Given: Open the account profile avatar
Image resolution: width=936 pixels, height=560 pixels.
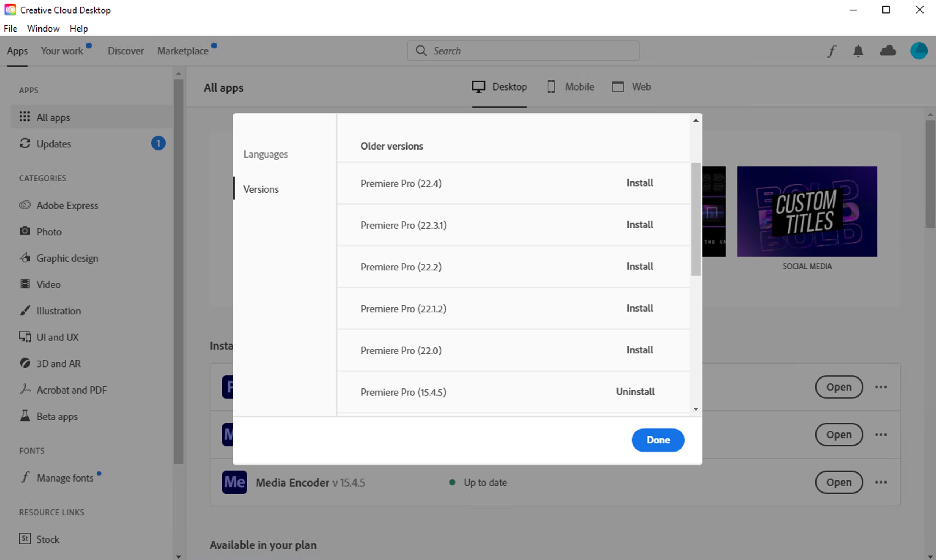Looking at the screenshot, I should (x=919, y=51).
